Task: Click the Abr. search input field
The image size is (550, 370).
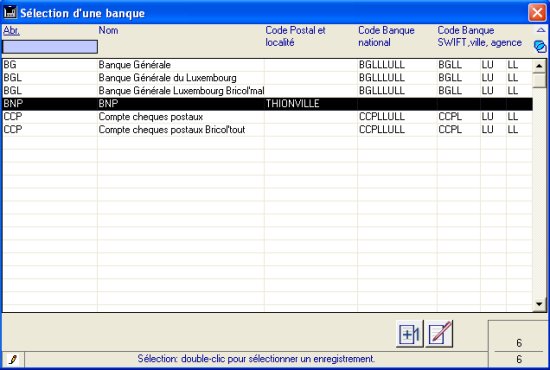Action: (x=50, y=47)
